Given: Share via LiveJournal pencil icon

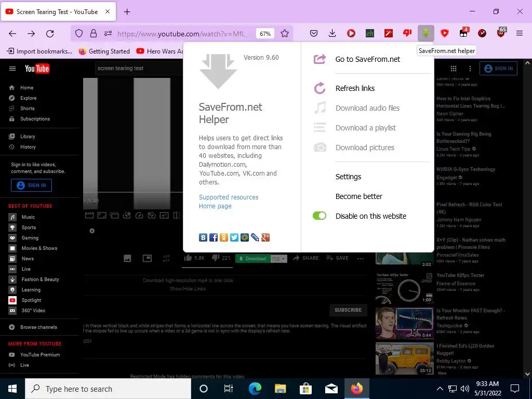Looking at the screenshot, I should [255, 237].
